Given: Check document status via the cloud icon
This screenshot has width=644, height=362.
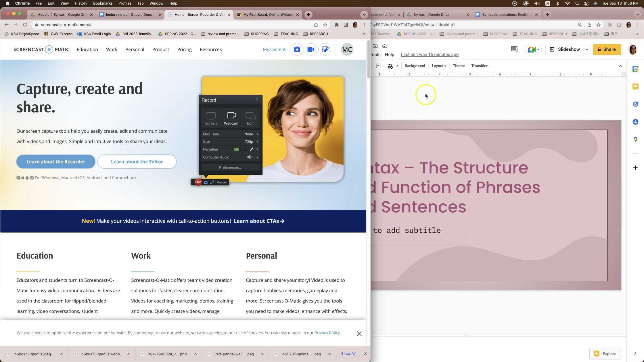Looking at the screenshot, I should [x=385, y=46].
